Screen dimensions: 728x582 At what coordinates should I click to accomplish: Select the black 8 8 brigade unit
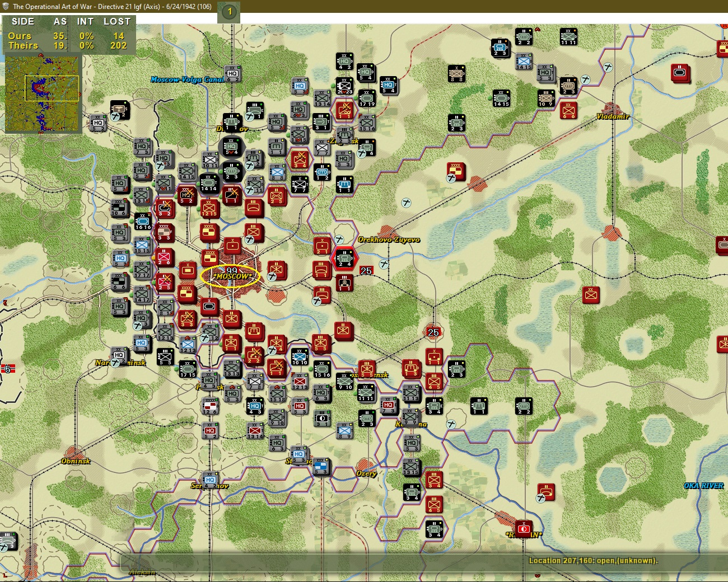(x=456, y=73)
